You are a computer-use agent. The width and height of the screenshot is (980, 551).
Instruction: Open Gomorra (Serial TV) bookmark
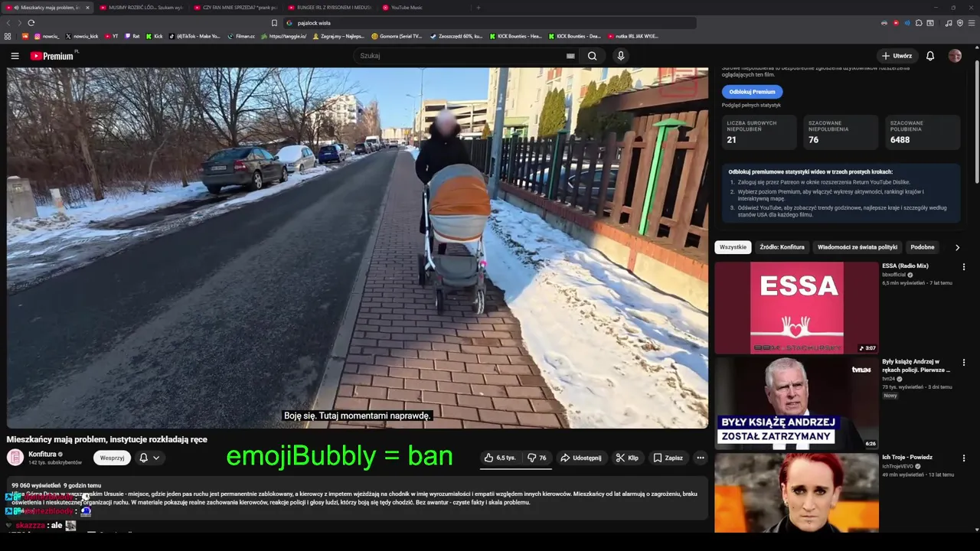tap(397, 36)
